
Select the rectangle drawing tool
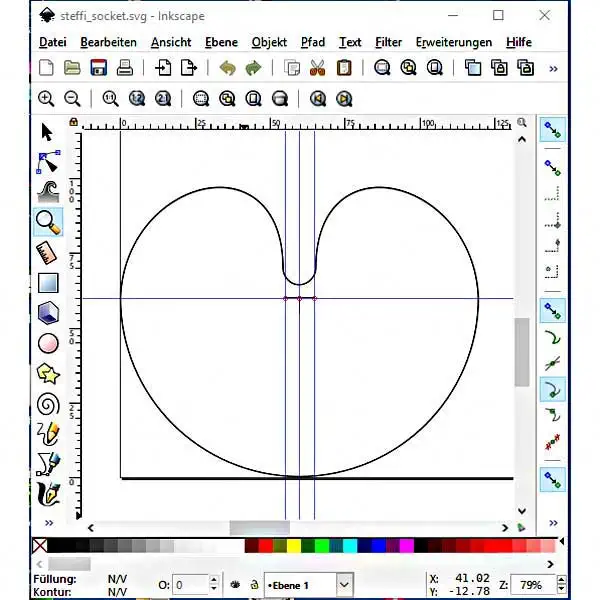click(47, 283)
